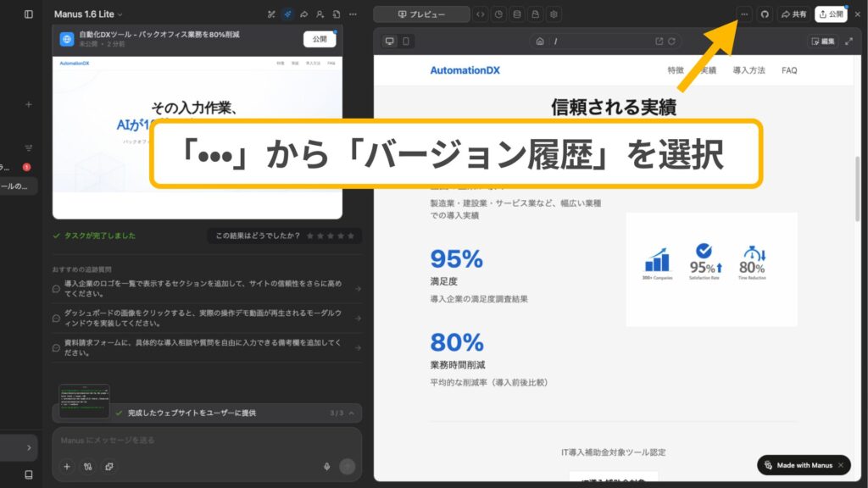Select the suggestion about ダッシュボードの画像 demo modal
Viewport: 868px width, 488px height.
(207, 319)
